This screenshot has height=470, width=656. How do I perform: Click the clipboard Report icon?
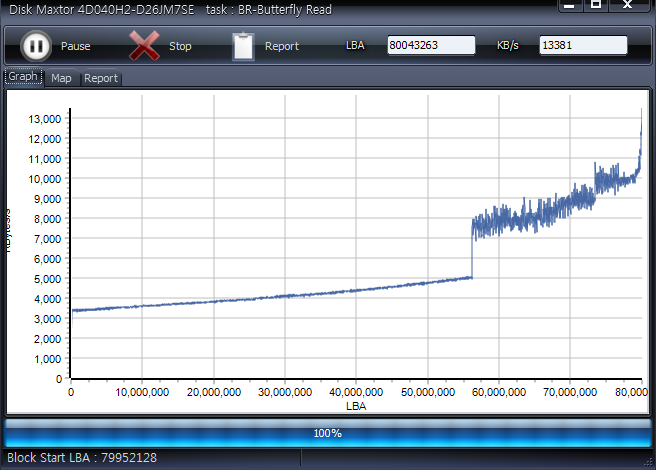[x=243, y=46]
